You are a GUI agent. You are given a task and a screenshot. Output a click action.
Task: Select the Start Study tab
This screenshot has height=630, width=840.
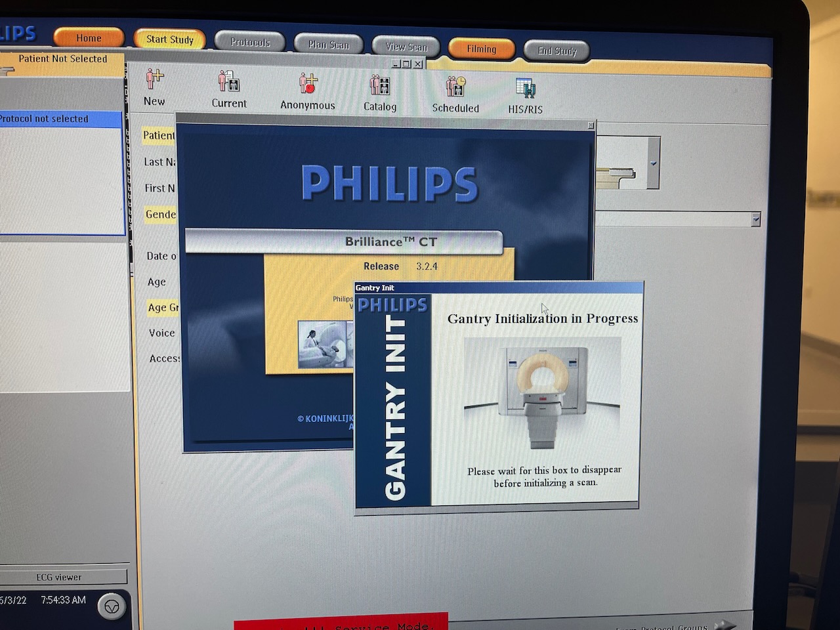pyautogui.click(x=169, y=39)
